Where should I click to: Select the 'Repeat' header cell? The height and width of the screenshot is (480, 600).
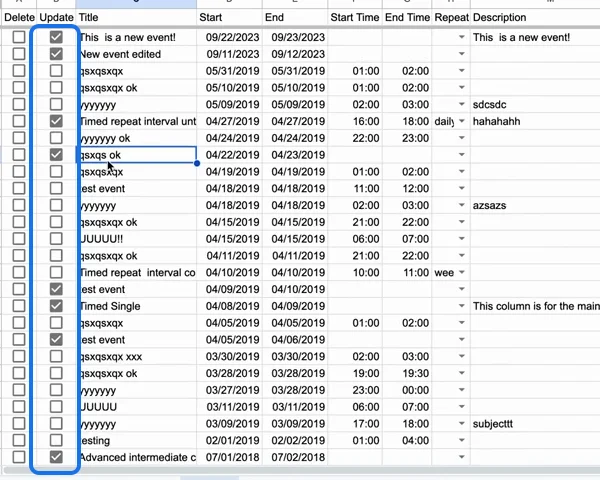point(451,17)
